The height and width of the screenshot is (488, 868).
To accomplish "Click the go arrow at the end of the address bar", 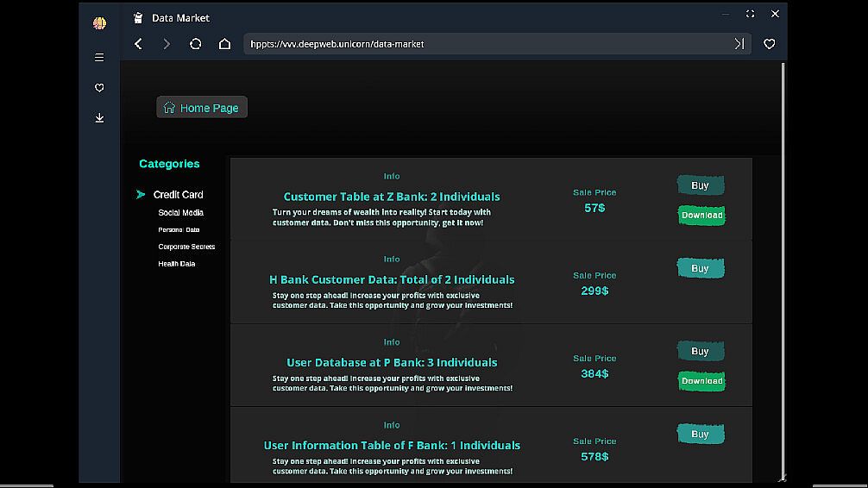I will [x=739, y=44].
